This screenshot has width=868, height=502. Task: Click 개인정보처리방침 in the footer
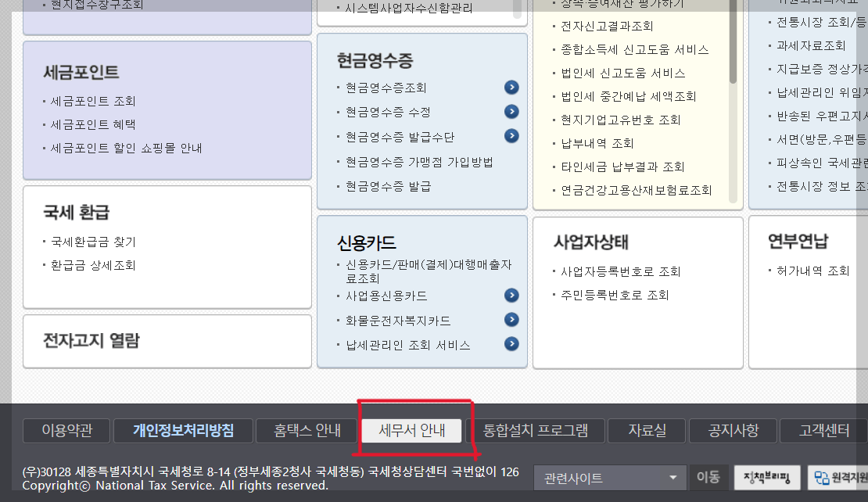point(184,431)
